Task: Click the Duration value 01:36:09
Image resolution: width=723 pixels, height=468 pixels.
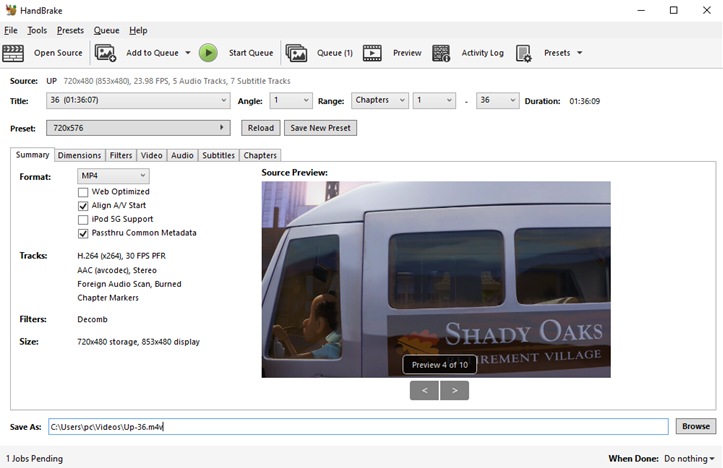Action: click(x=585, y=101)
